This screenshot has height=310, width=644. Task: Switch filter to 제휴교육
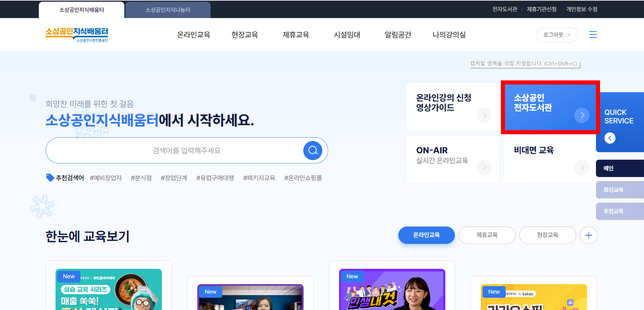487,235
